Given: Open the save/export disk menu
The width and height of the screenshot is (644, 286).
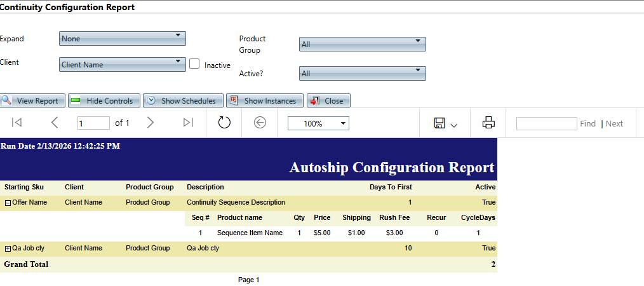Looking at the screenshot, I should 445,123.
